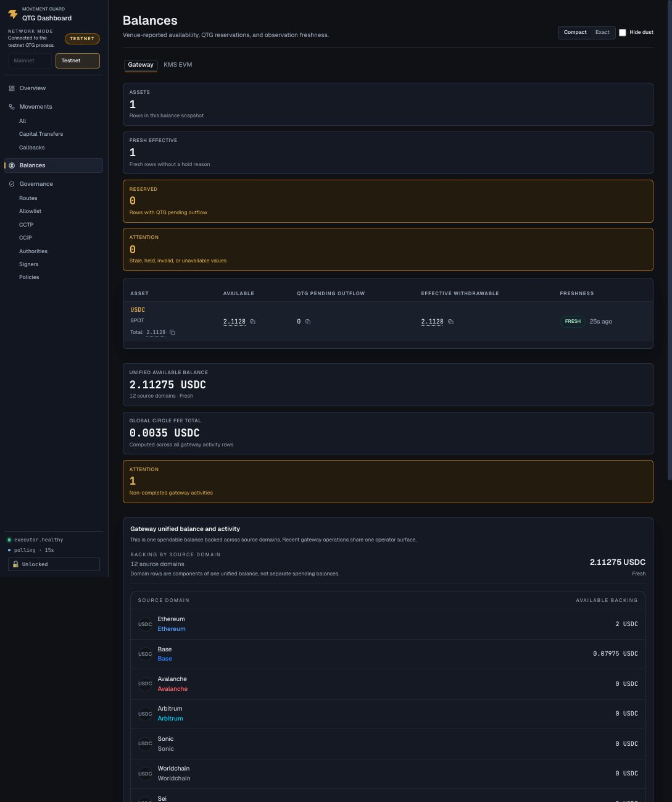Switch to Compact display mode
Screen dimensions: 672x802
[x=575, y=32]
